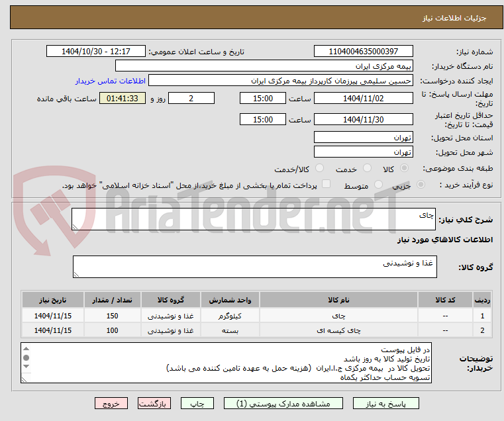504x421 pixels.
Task: Toggle the اسناد خزانه اسلامی payment checkbox
Action: coord(326,184)
